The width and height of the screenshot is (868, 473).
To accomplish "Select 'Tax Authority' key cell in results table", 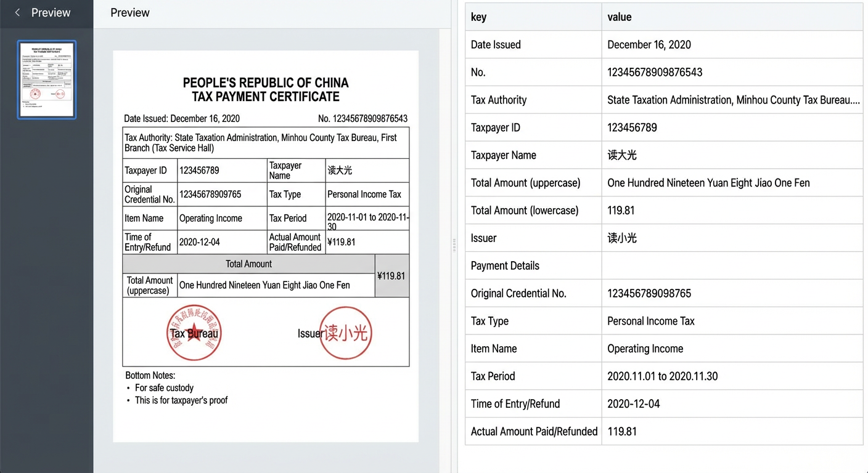I will point(533,100).
